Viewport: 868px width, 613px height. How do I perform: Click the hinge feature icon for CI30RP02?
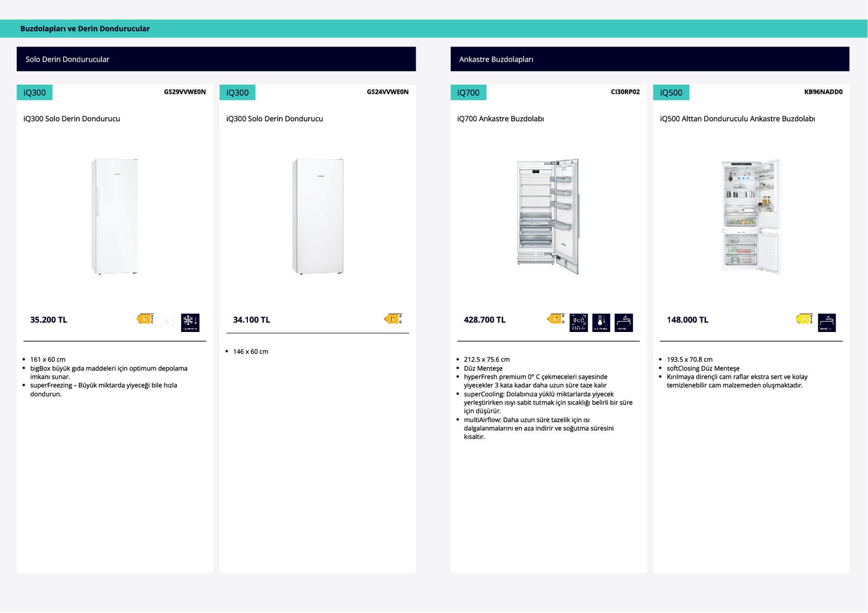(624, 323)
